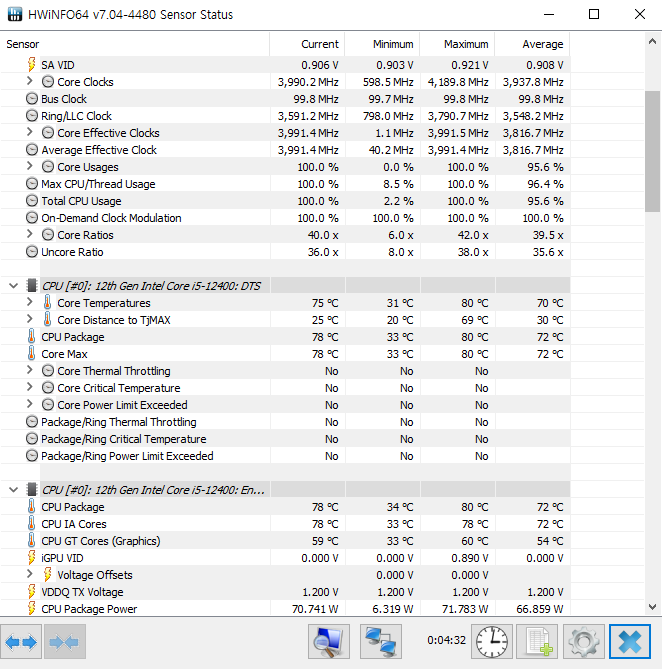Click the scrollbar down arrow
This screenshot has height=669, width=662.
[x=652, y=607]
